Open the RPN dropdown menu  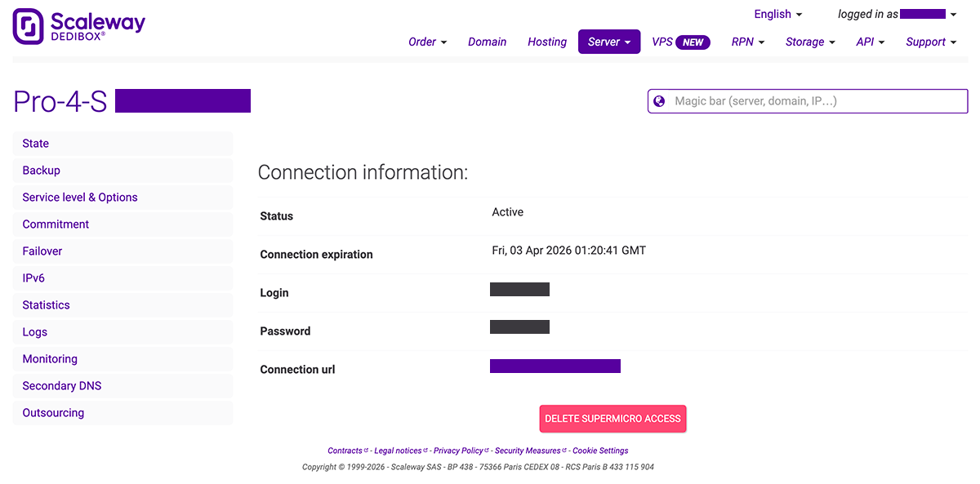click(x=747, y=42)
